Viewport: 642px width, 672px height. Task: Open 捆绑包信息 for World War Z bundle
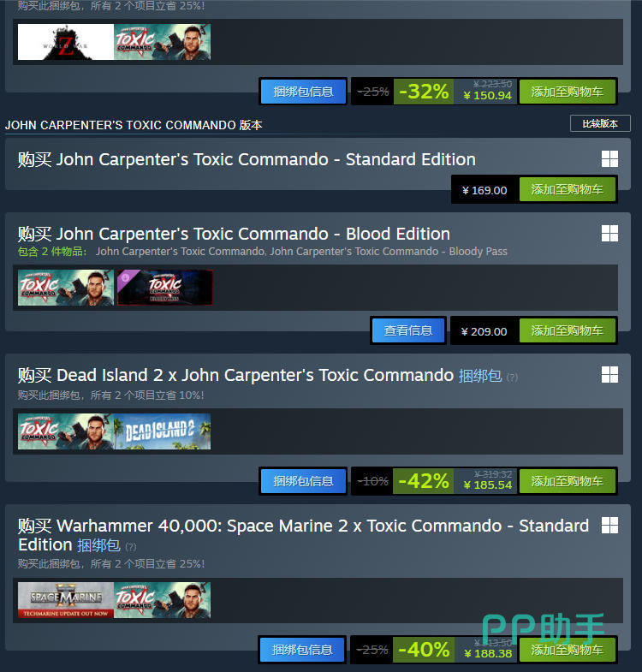303,92
